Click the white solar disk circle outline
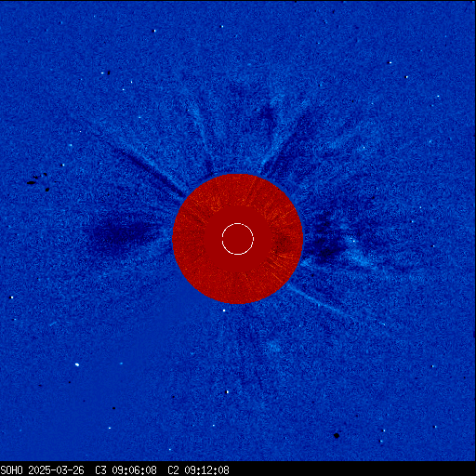Image resolution: width=476 pixels, height=476 pixels. 238,239
